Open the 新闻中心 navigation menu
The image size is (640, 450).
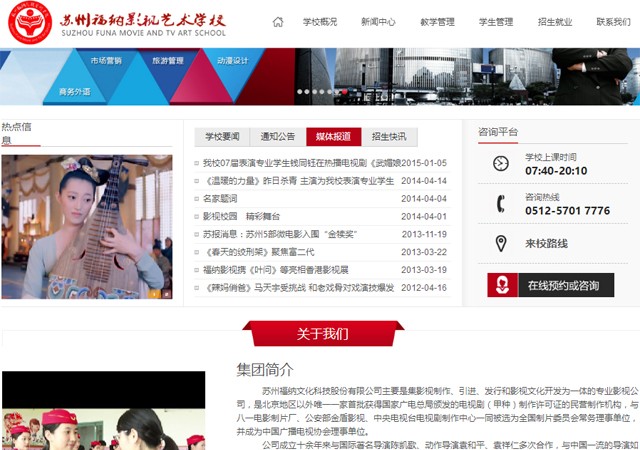(378, 22)
